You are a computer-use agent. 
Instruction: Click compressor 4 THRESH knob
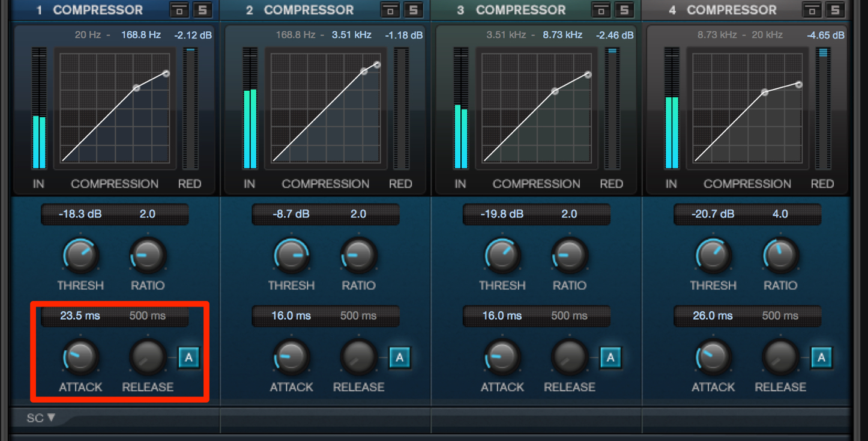click(714, 255)
